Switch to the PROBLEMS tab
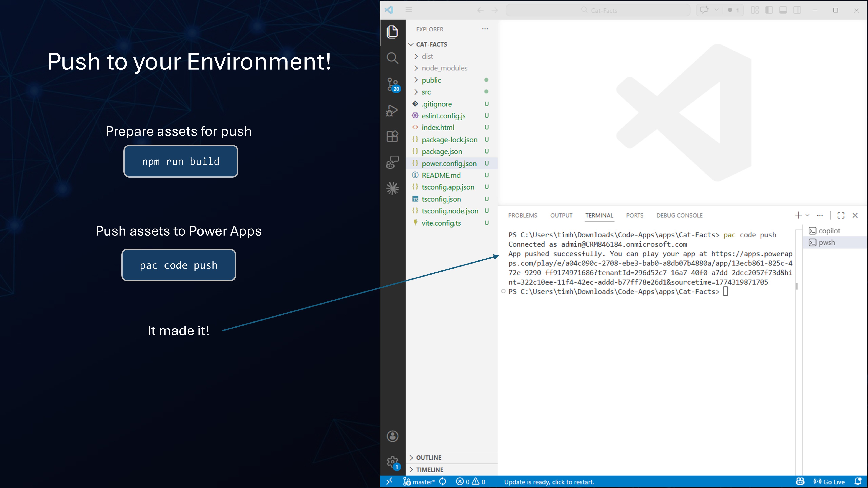Viewport: 868px width, 488px height. 523,216
